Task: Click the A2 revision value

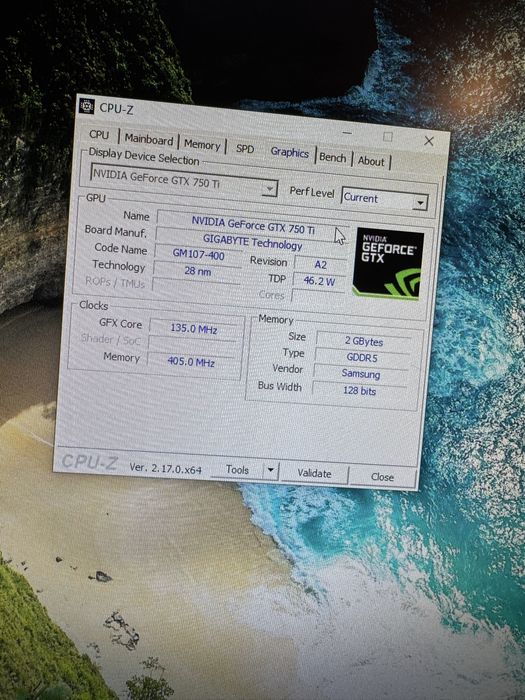Action: click(321, 264)
